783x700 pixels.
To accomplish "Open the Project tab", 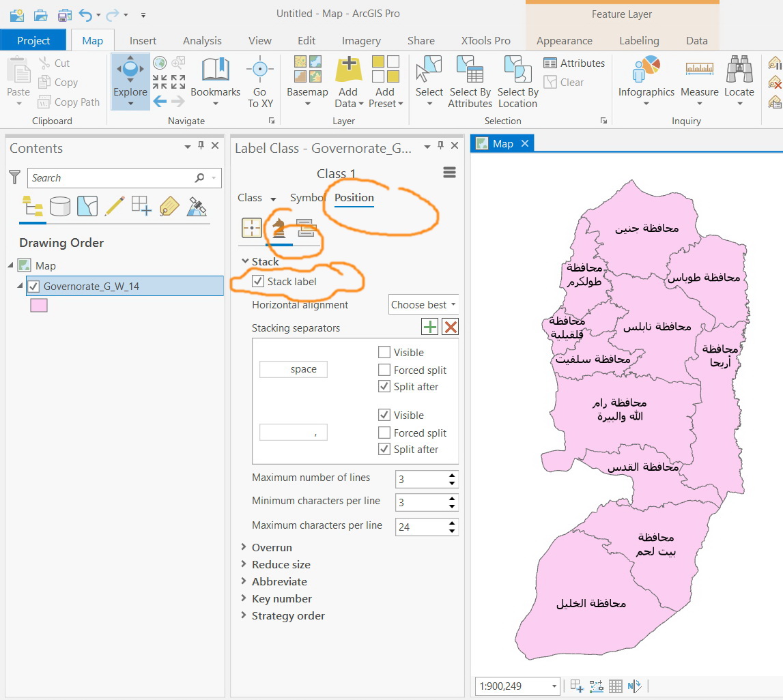I will pyautogui.click(x=33, y=40).
